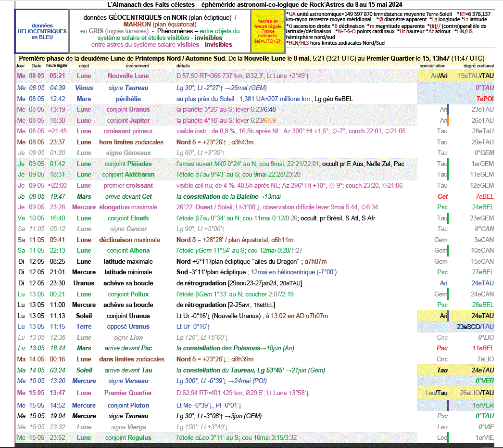503x448 pixels.
Task: Select the "Premier Quartier" event
Action: pyautogui.click(x=128, y=393)
